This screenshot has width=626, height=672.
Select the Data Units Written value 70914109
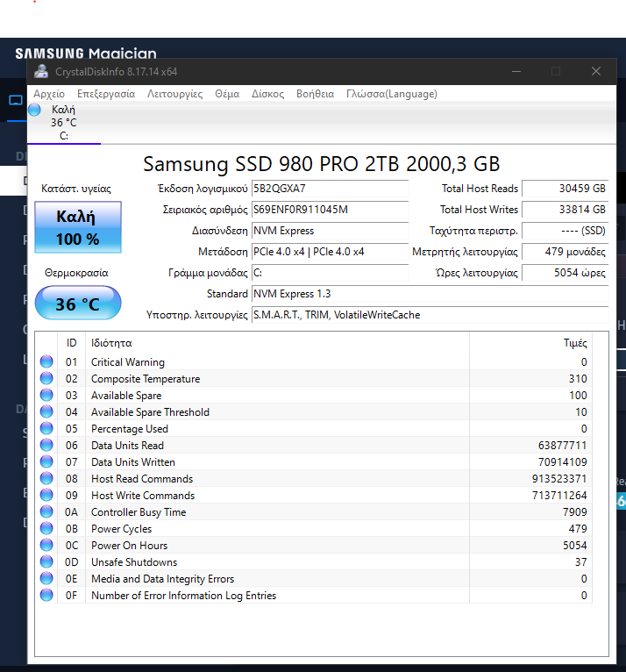(562, 462)
